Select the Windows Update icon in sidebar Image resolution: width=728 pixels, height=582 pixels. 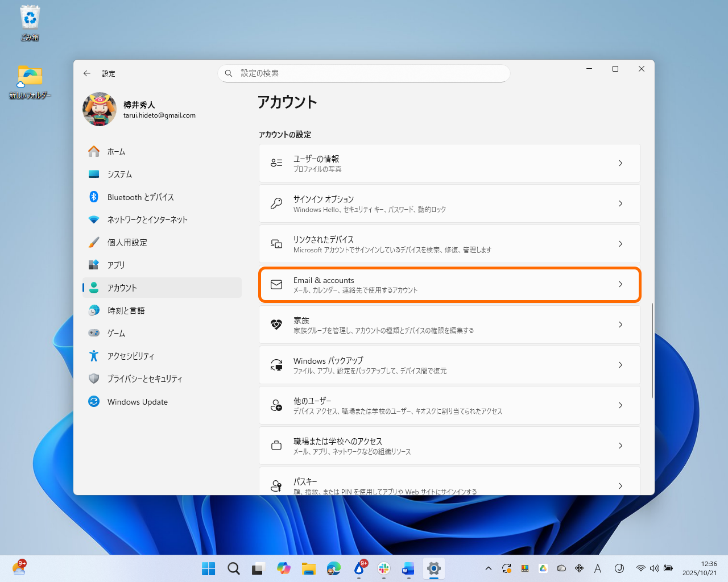94,402
